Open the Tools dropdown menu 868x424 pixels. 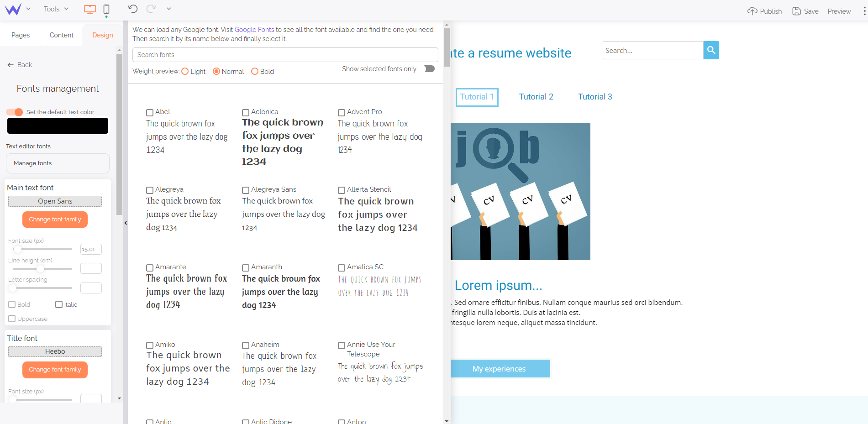click(56, 9)
